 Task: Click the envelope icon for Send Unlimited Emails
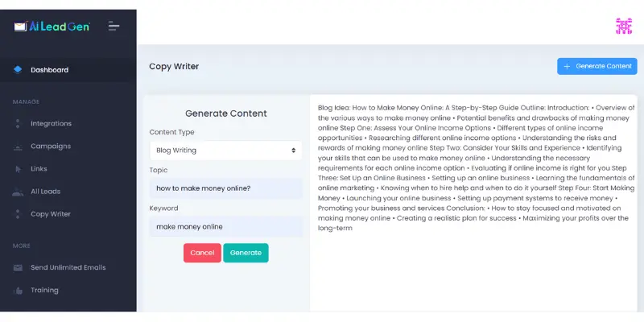pos(18,268)
